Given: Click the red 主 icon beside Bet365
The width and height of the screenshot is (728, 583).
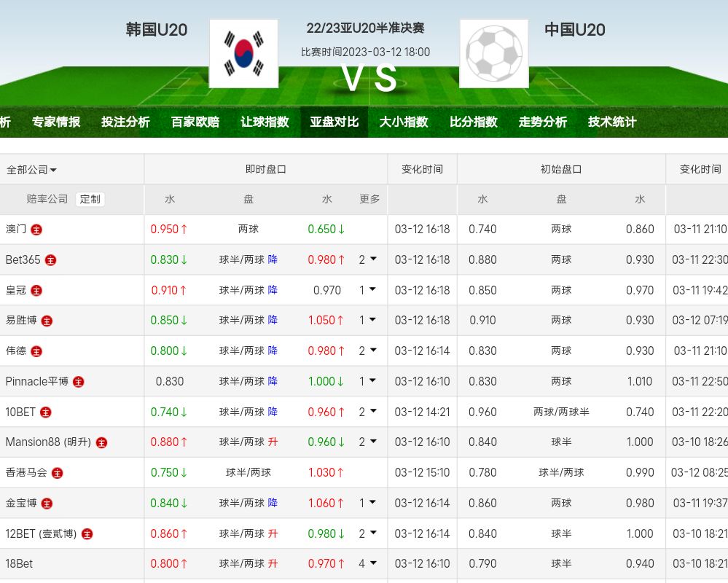Looking at the screenshot, I should [x=51, y=260].
